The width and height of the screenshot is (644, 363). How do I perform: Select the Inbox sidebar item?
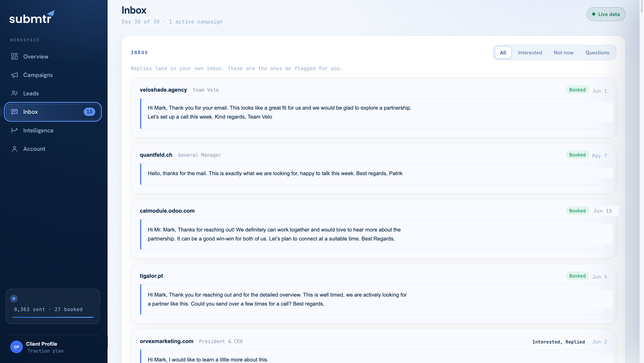[x=53, y=112]
